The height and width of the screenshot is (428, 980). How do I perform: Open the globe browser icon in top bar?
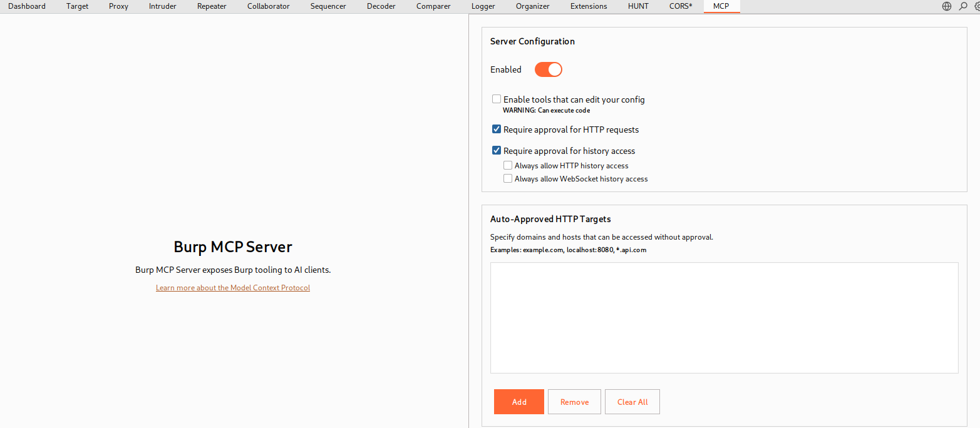coord(947,6)
